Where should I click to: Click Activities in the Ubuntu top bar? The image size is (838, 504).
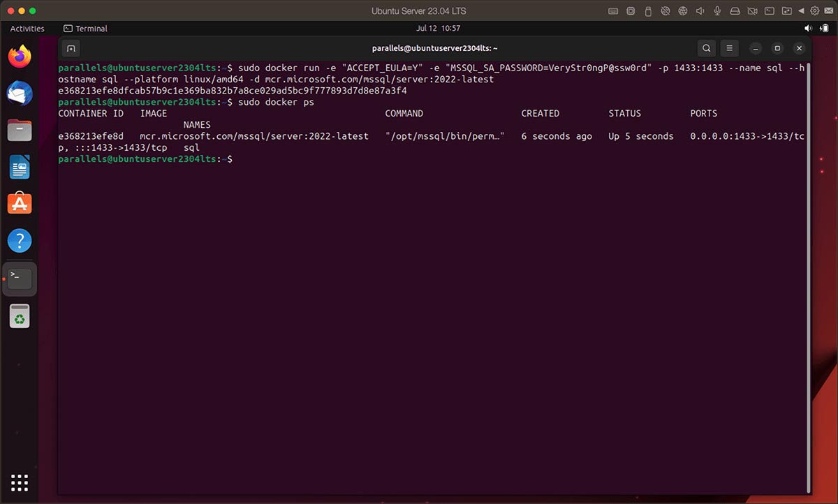pyautogui.click(x=27, y=29)
